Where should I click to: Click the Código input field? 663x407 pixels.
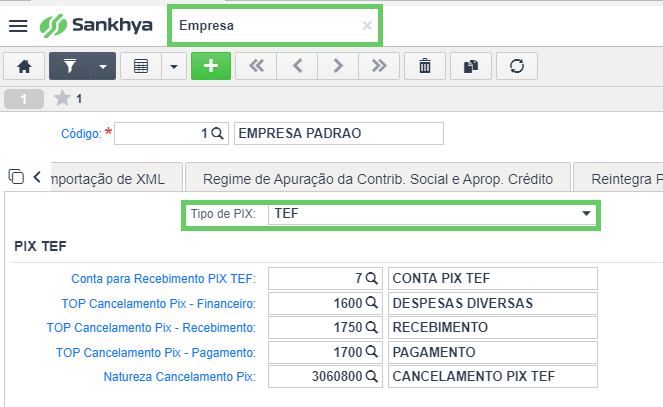point(171,134)
